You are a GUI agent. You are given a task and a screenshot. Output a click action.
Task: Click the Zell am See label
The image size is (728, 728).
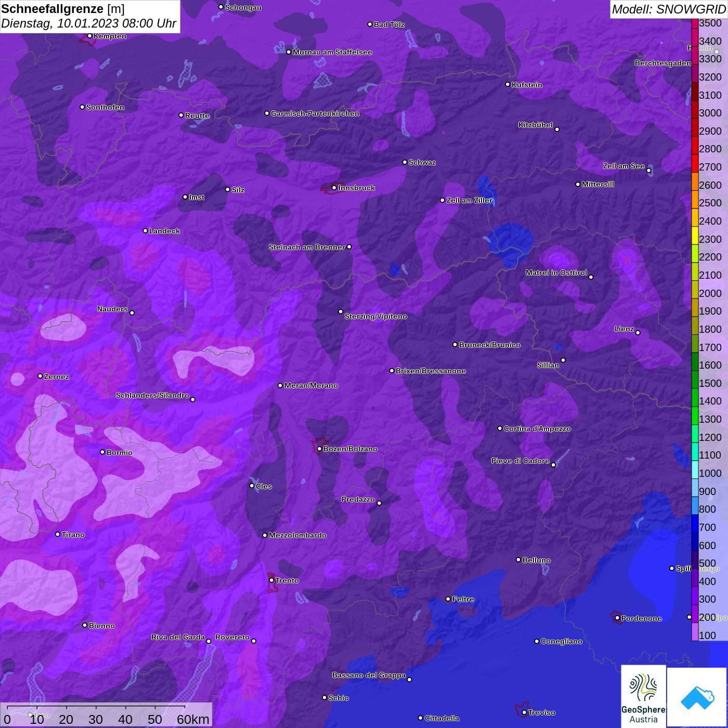coord(623,166)
